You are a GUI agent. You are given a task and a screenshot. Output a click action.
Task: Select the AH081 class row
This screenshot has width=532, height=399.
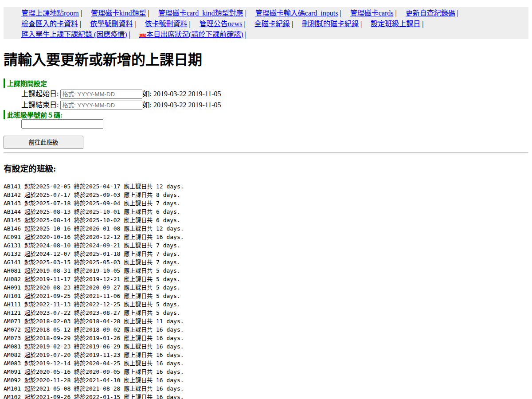coord(92,271)
